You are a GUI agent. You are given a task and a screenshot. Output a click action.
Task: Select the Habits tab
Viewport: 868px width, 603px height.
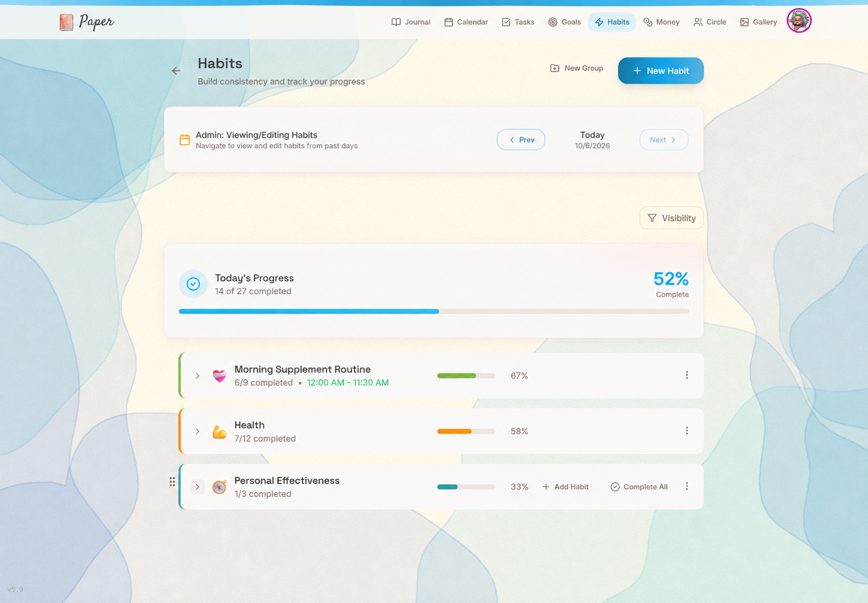click(612, 22)
